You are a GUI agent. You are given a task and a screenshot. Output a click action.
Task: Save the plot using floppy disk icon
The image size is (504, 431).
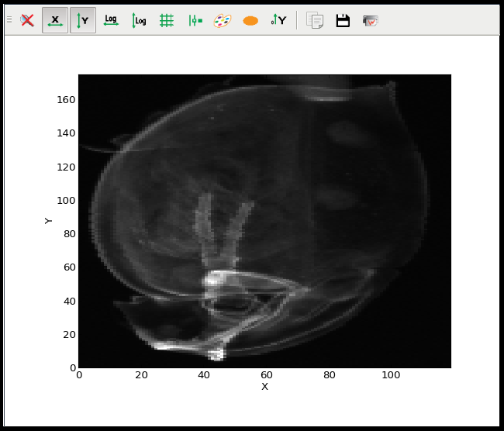(343, 20)
